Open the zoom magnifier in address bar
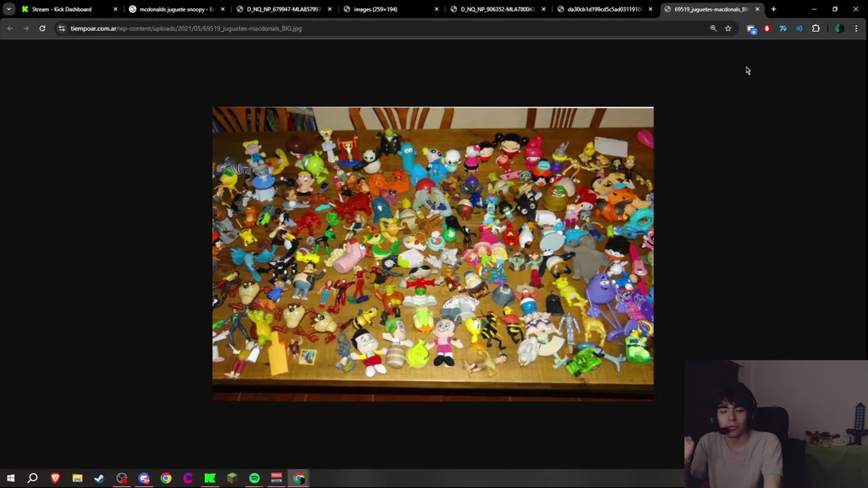Image resolution: width=868 pixels, height=488 pixels. [713, 28]
